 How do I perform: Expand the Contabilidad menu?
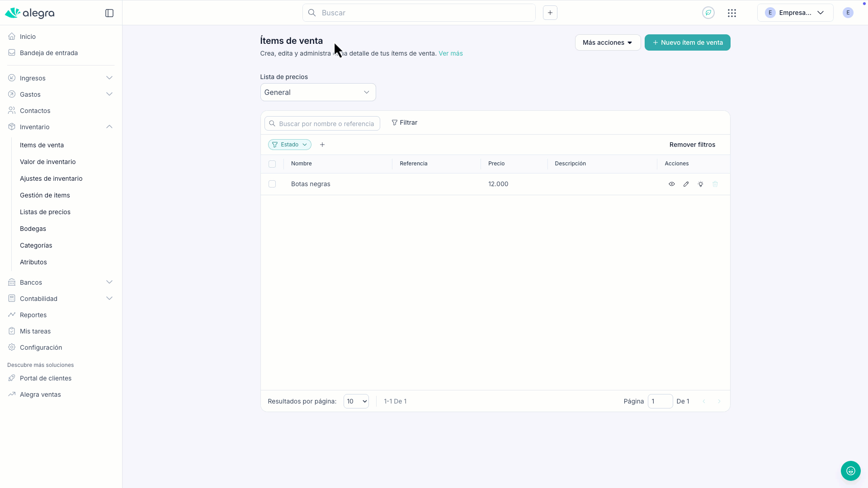pos(61,299)
